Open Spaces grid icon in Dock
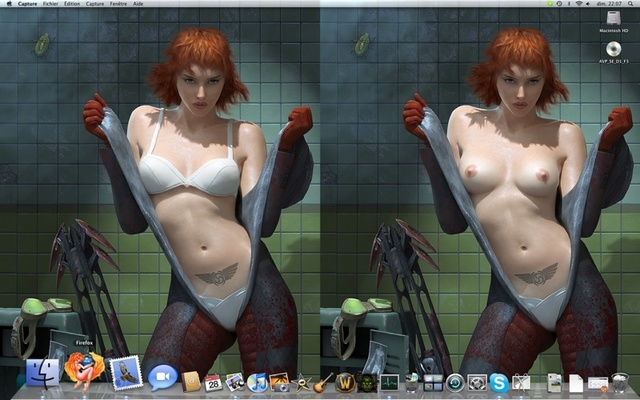640x400 pixels. point(433,382)
